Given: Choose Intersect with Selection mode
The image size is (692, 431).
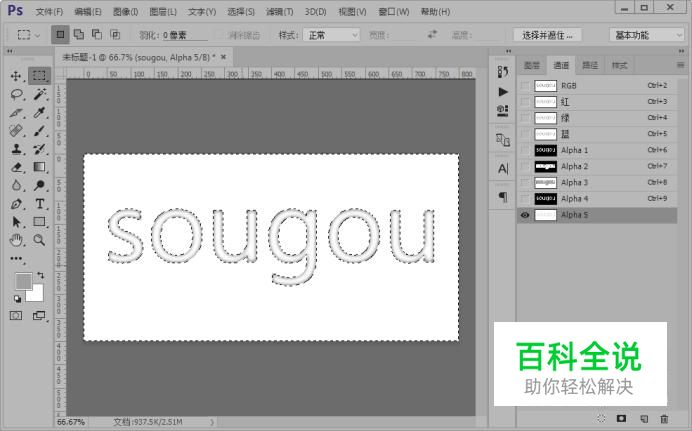Looking at the screenshot, I should (115, 34).
